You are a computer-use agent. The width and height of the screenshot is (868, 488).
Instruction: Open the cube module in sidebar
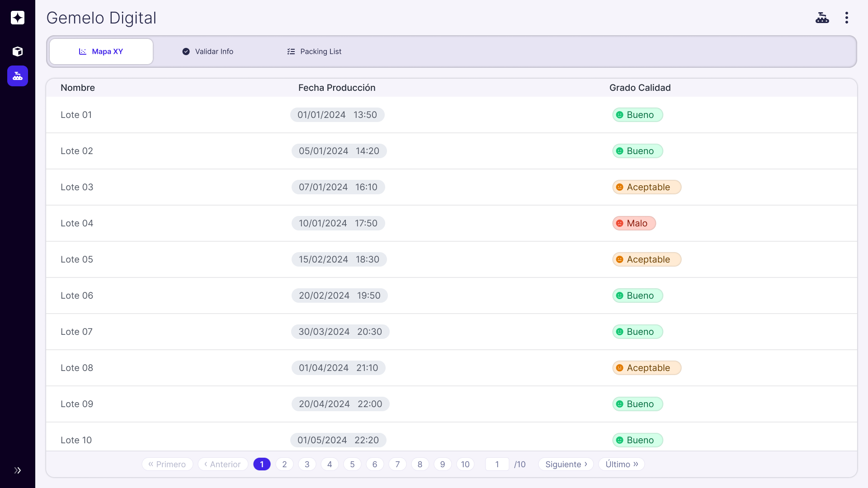[18, 52]
